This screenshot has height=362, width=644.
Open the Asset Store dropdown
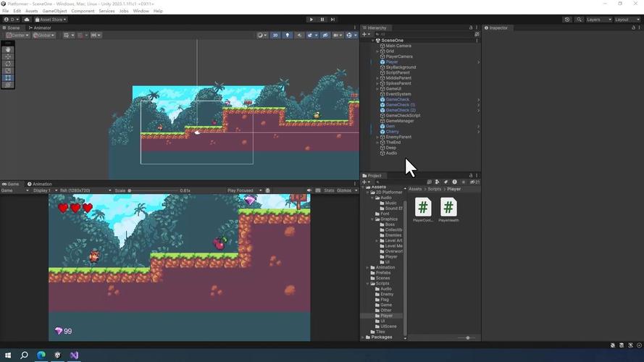(x=51, y=20)
